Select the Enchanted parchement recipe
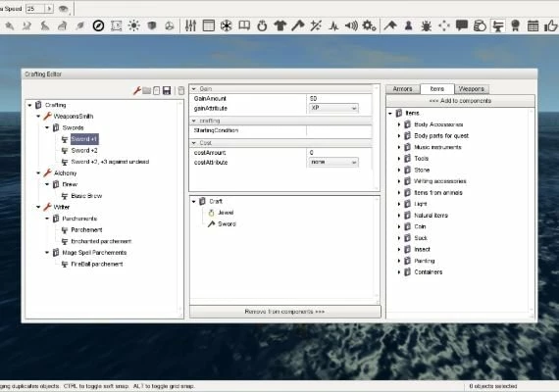 point(101,241)
